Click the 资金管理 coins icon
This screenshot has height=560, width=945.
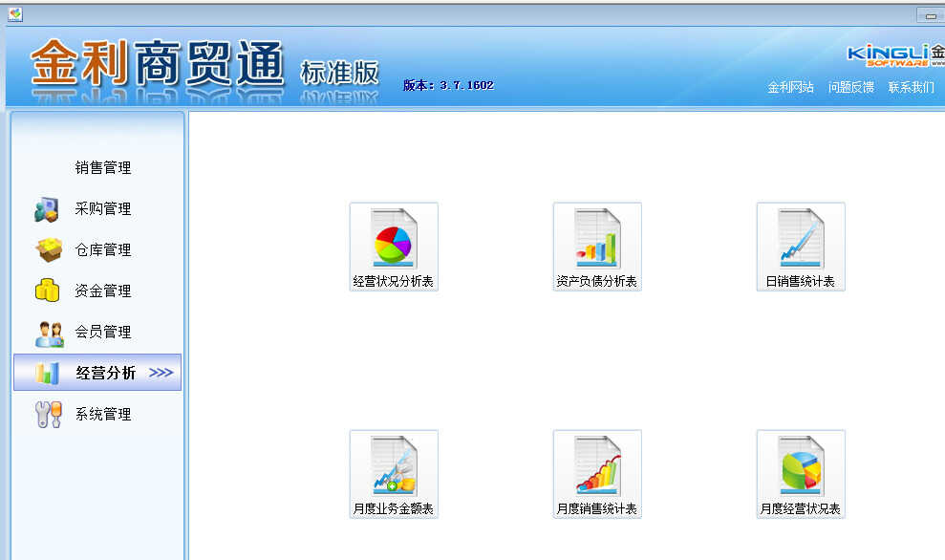pos(47,290)
